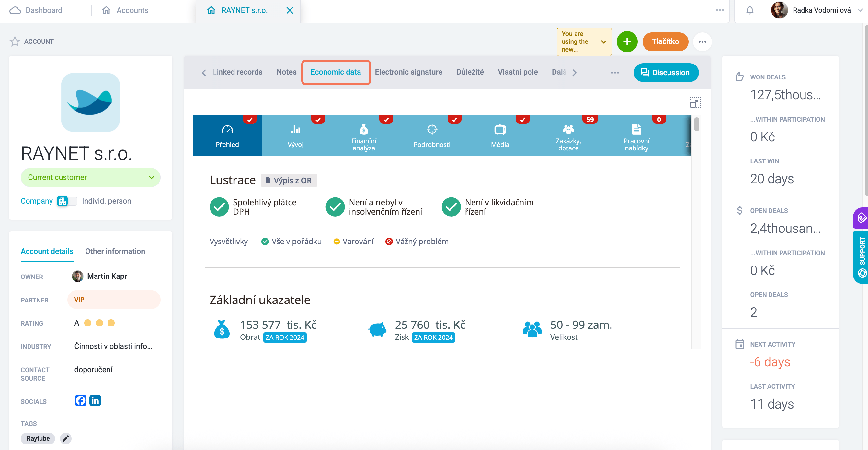Click the ZA ROK 2024 badge under Obrat
The height and width of the screenshot is (450, 868).
coord(285,337)
